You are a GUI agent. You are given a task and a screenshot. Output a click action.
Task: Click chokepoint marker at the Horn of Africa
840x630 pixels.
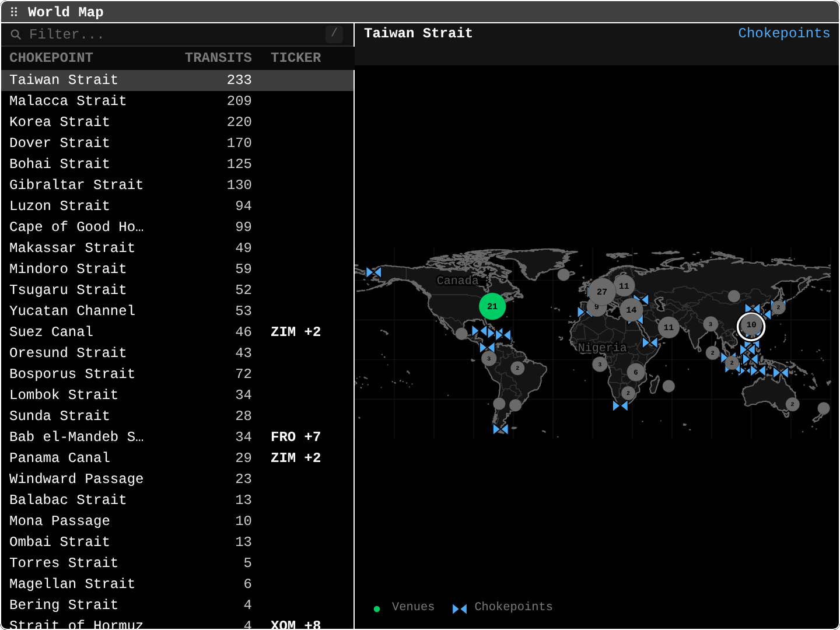click(x=650, y=342)
